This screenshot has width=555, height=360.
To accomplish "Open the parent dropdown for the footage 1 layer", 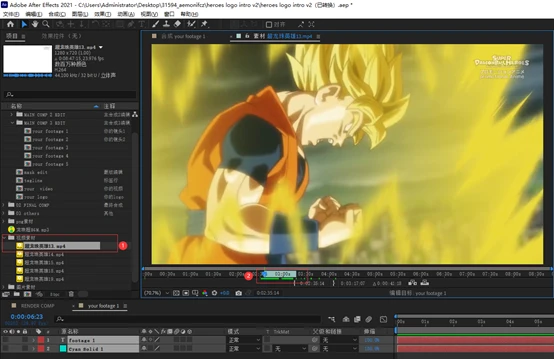I will tap(339, 340).
